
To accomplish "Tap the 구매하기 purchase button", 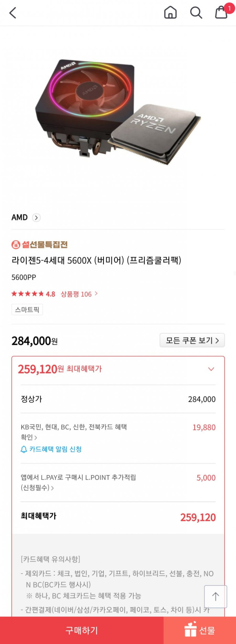I will pyautogui.click(x=82, y=630).
